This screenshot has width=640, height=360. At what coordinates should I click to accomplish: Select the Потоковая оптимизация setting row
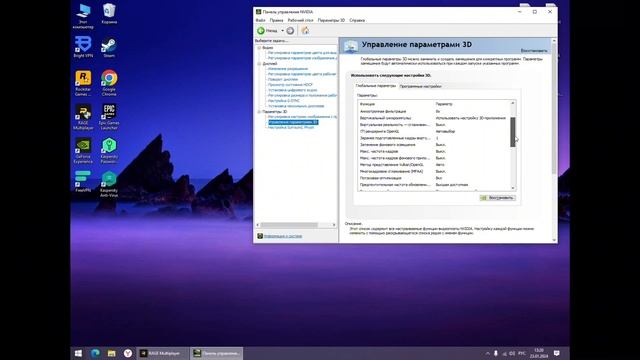(434, 178)
